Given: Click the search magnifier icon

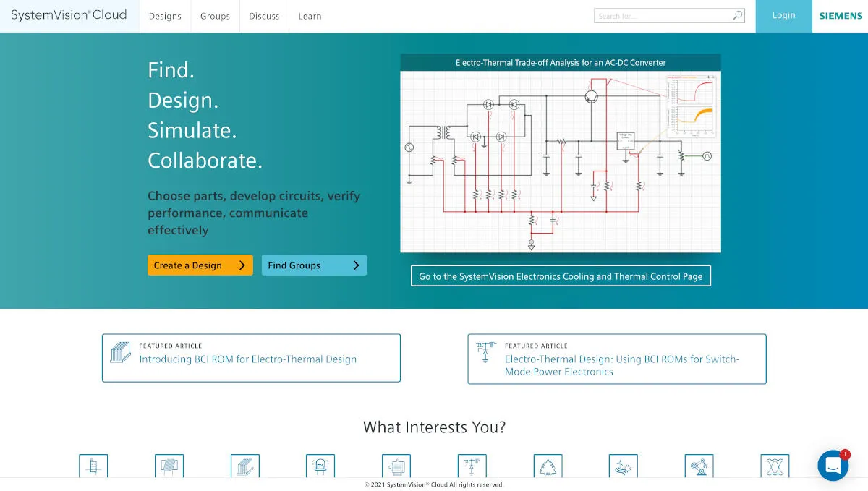Looking at the screenshot, I should pyautogui.click(x=737, y=15).
